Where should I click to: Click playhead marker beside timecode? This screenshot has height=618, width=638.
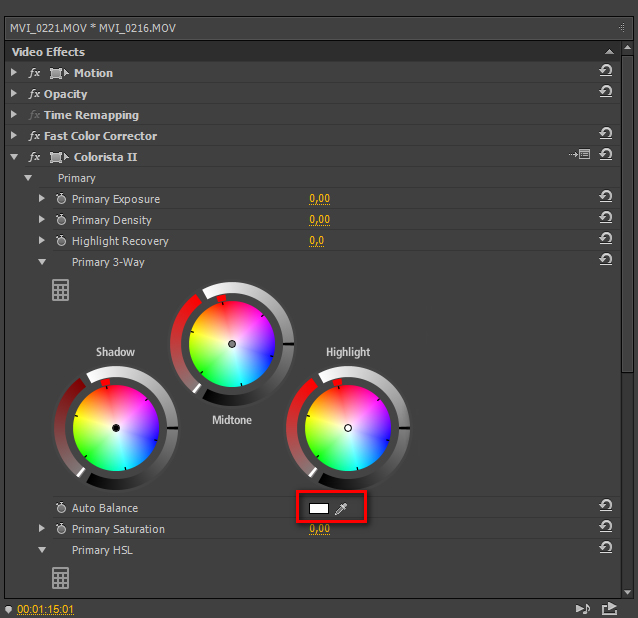click(9, 609)
